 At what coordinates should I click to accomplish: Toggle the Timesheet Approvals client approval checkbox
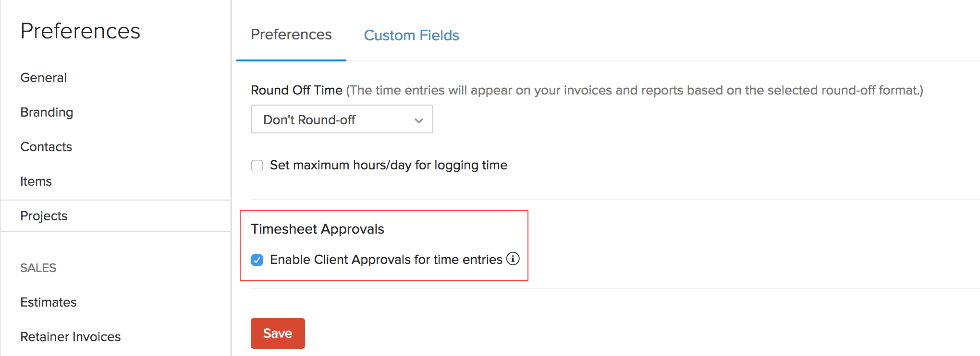[x=257, y=260]
